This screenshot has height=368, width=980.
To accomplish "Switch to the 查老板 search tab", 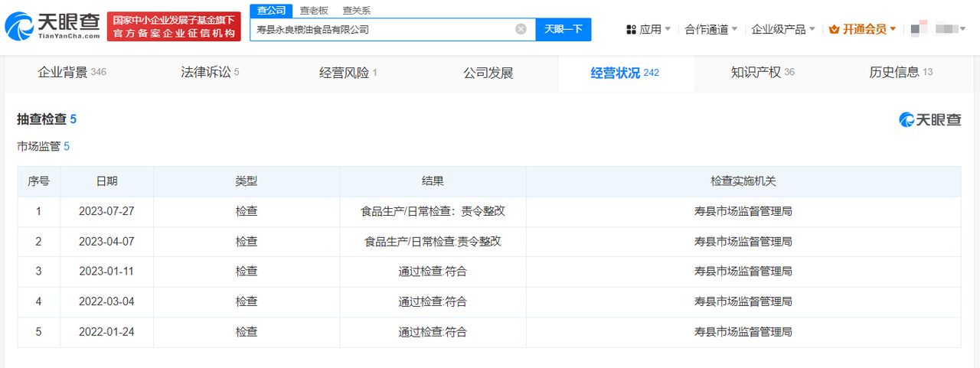I will 313,11.
